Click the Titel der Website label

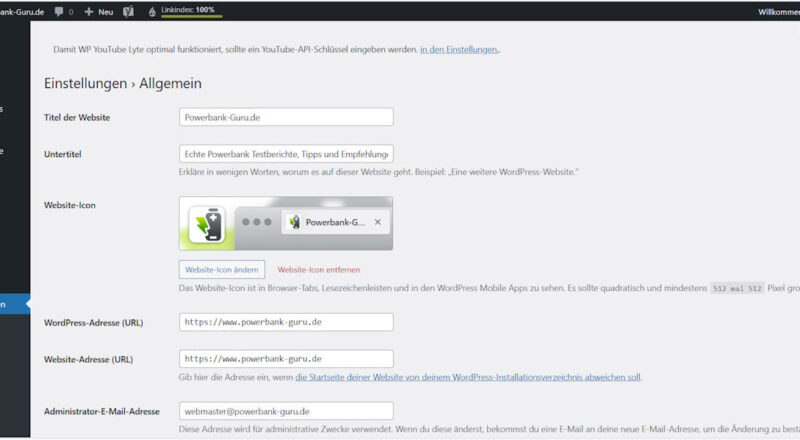77,117
